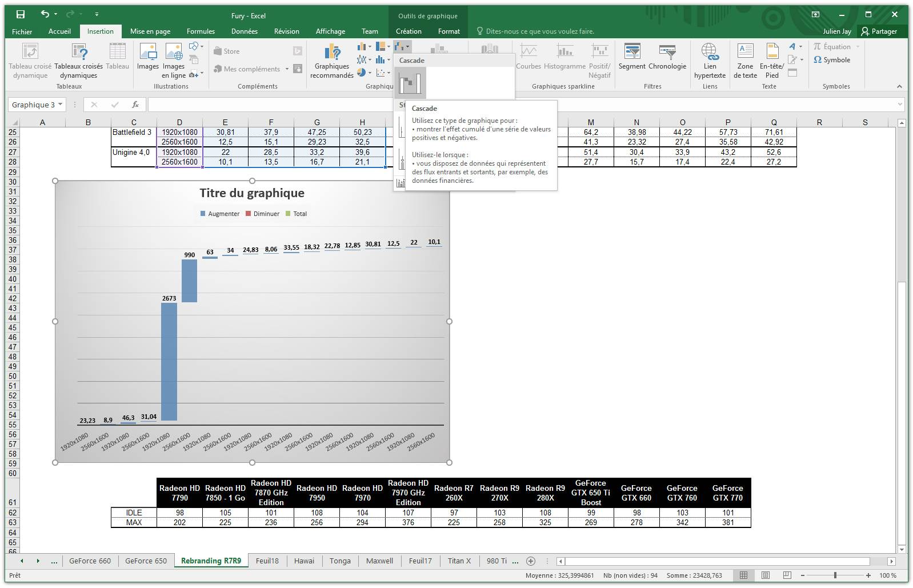Screen dimensions: 913x588
Task: Insert Tableaux croisés dynamiques
Action: point(79,62)
